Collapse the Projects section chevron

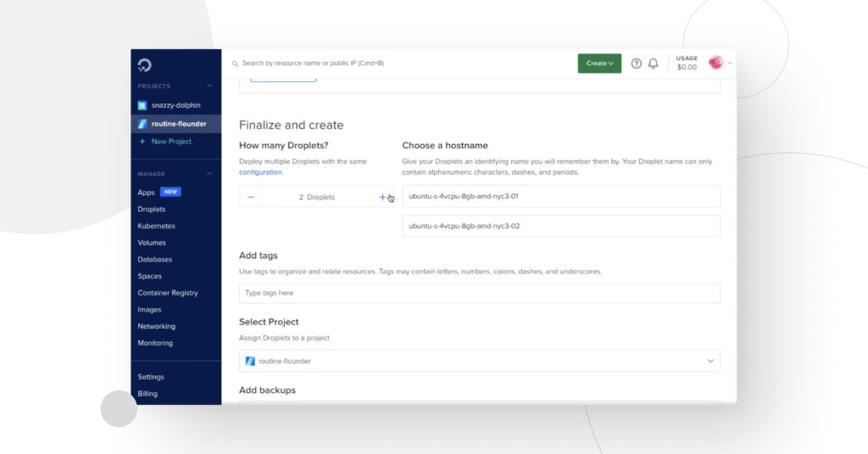pos(209,86)
